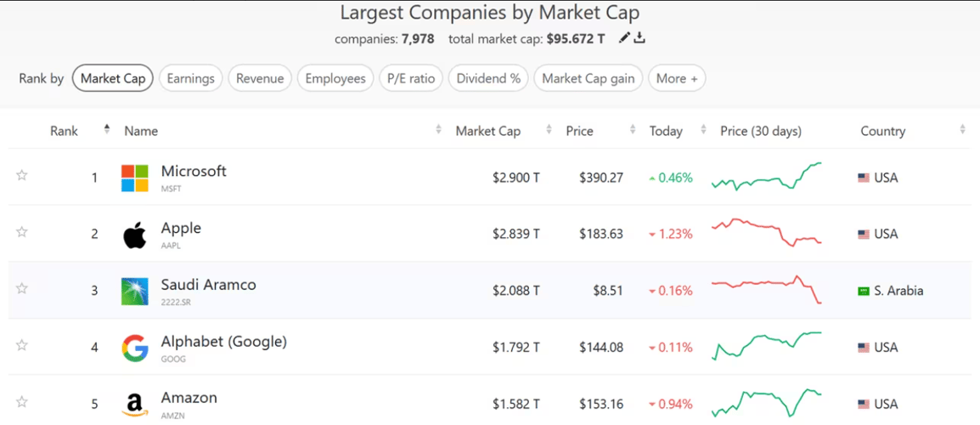Click the USA flag in the Microsoft row
This screenshot has width=980, height=425.
[x=864, y=178]
